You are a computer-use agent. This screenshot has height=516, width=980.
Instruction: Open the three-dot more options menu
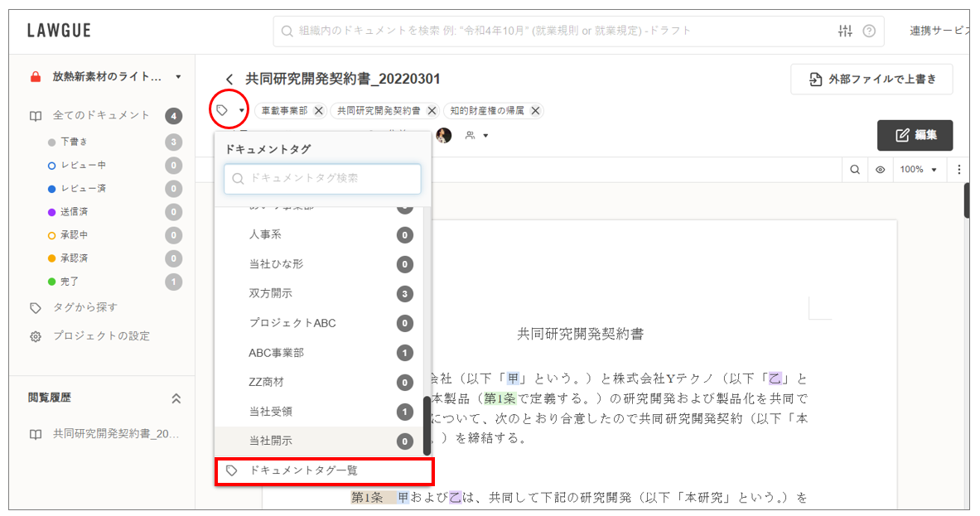tap(959, 170)
